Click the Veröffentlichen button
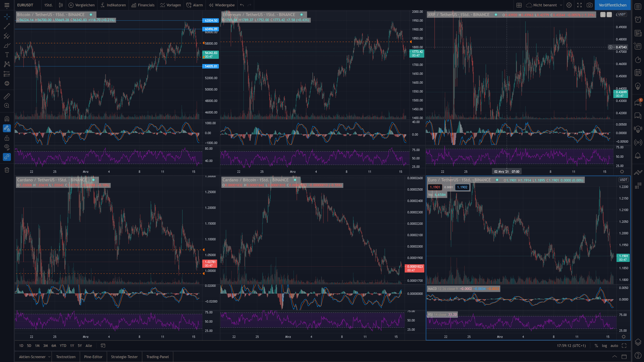Screen dimensions: 644x362 [612, 5]
